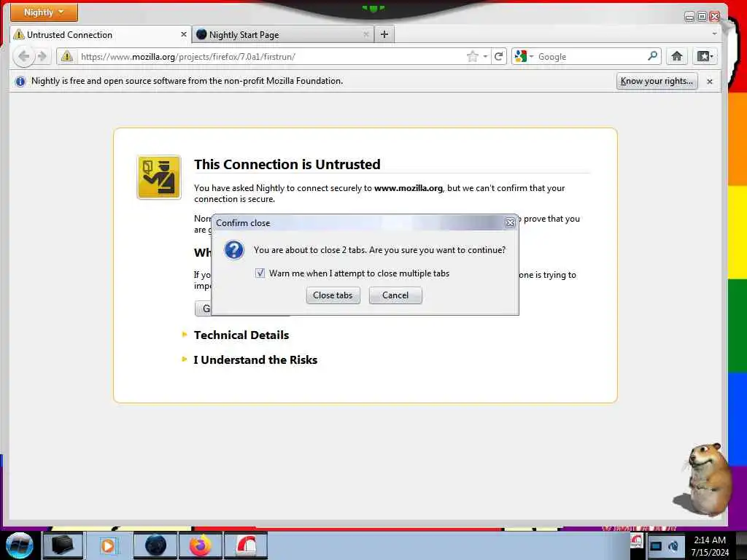The width and height of the screenshot is (747, 560).
Task: Go forward with the forward arrow button
Action: pyautogui.click(x=42, y=57)
